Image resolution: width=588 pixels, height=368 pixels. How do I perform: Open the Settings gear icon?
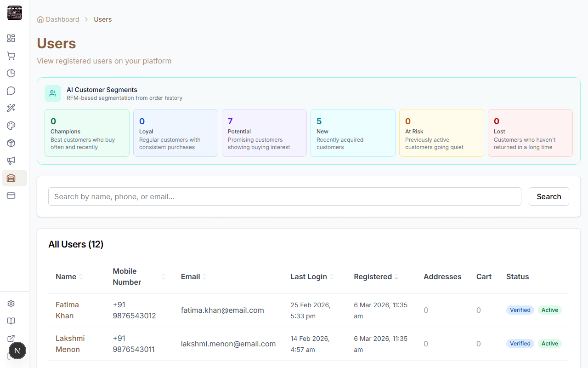tap(11, 304)
